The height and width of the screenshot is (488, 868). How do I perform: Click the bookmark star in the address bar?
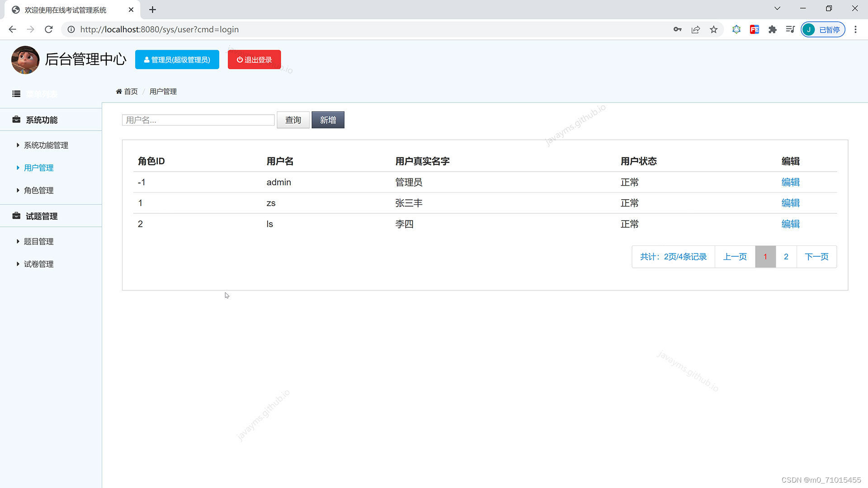[x=713, y=29]
